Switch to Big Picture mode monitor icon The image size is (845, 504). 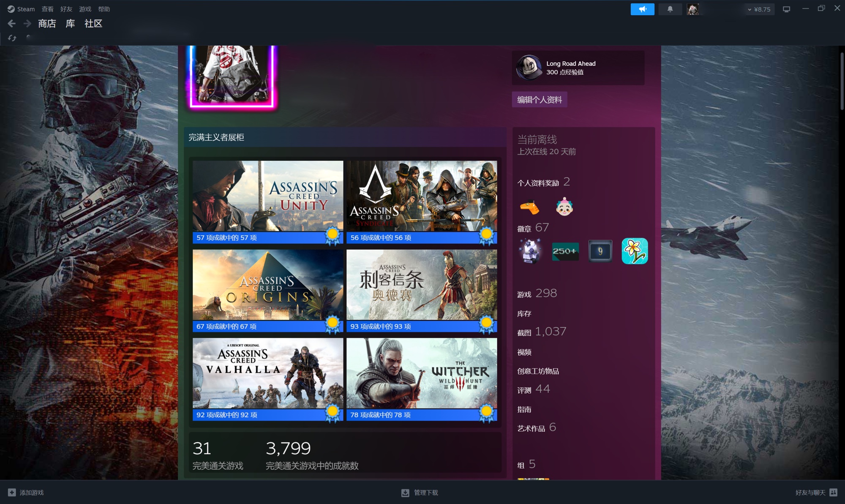tap(786, 9)
